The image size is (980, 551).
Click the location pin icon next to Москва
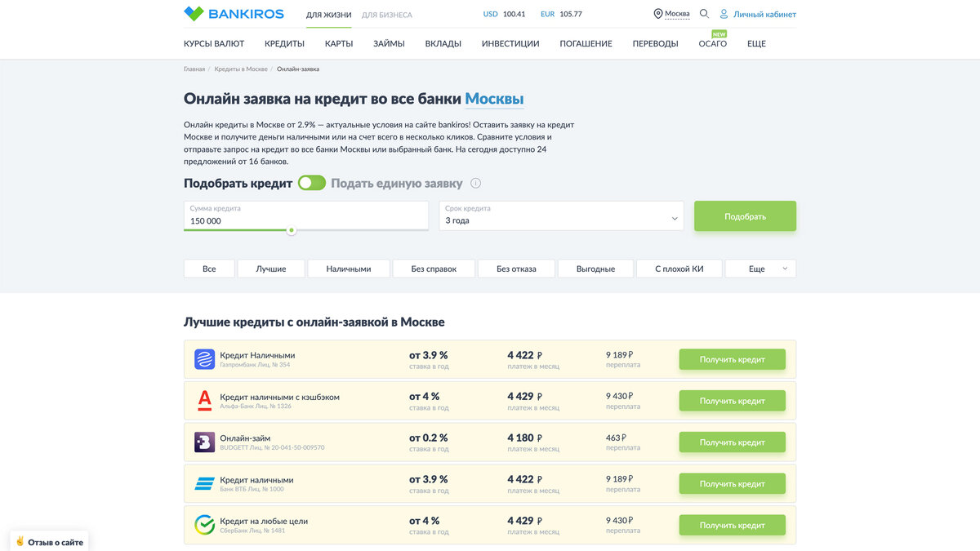(658, 14)
